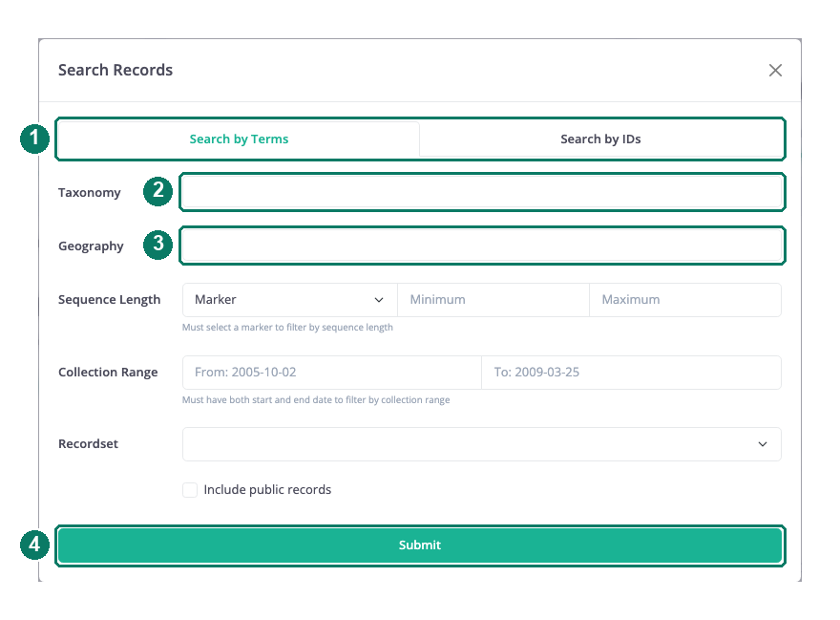Click the Sequence Length label

point(109,300)
